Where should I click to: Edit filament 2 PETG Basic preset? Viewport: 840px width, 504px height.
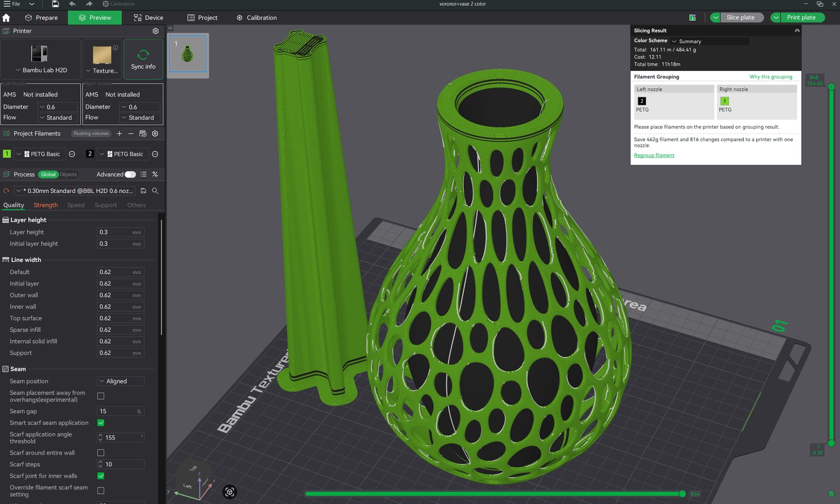pos(155,154)
